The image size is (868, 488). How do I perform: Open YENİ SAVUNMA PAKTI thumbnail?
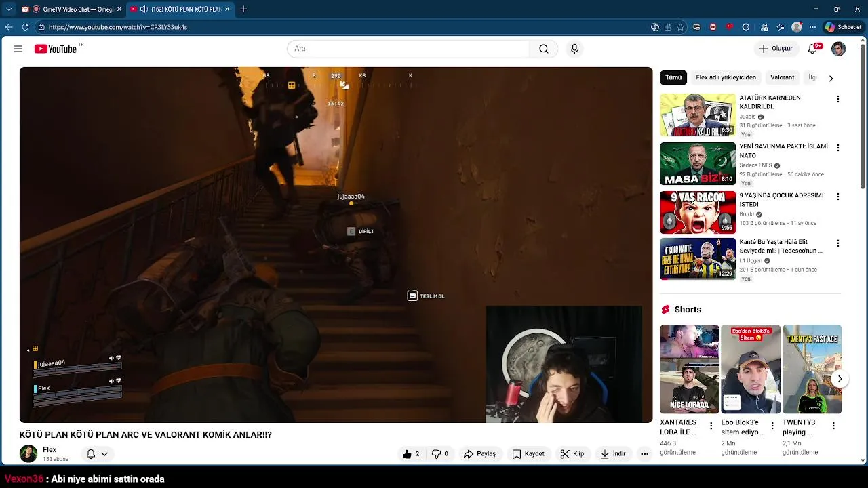(x=698, y=163)
